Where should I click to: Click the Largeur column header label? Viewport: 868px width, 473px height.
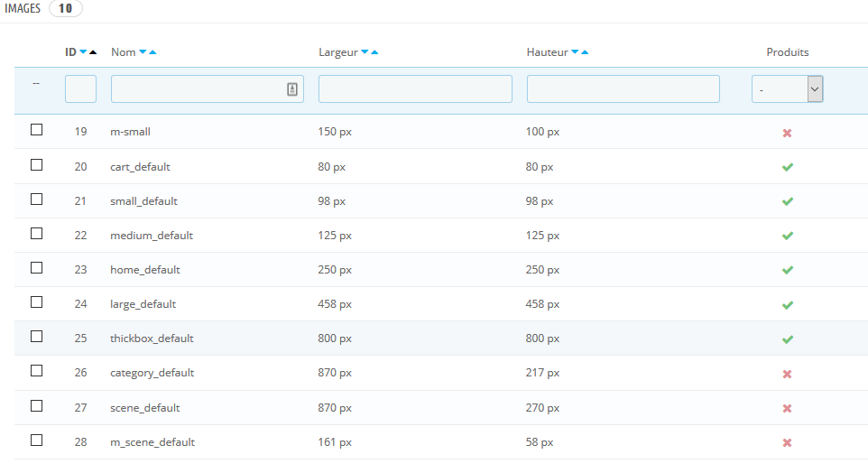tap(338, 52)
